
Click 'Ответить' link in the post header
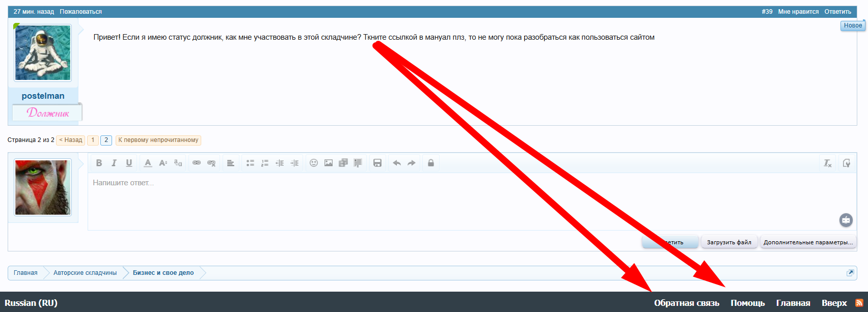[x=838, y=12]
